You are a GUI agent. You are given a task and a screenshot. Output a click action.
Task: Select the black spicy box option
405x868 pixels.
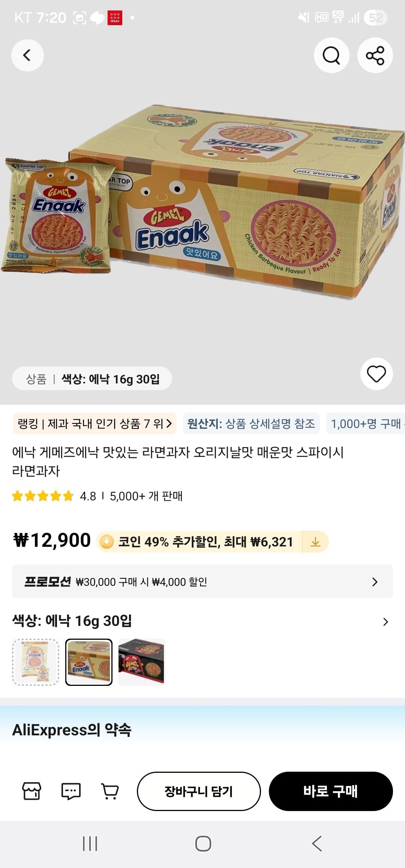tap(142, 662)
